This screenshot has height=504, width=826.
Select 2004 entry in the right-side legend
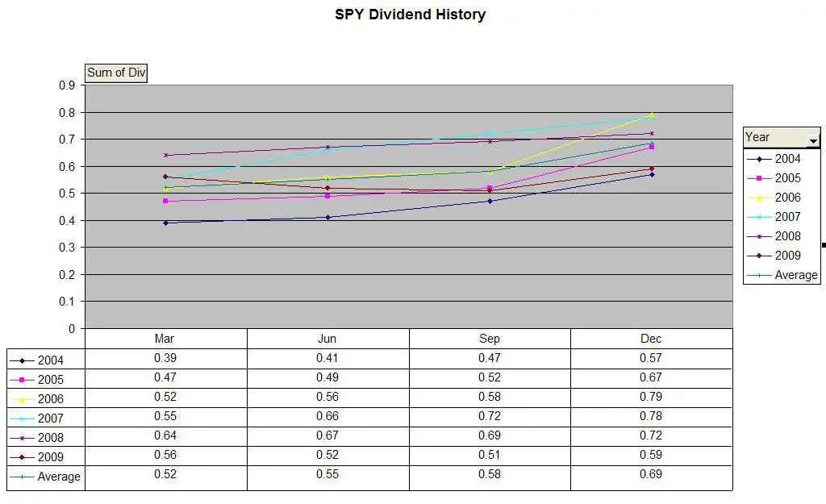click(774, 159)
